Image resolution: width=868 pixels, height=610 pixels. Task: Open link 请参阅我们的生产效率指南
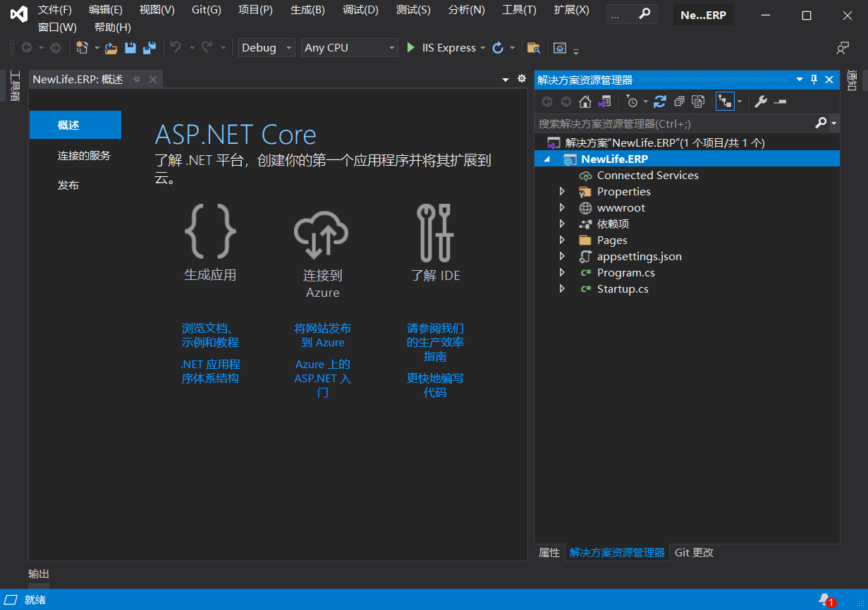(435, 343)
